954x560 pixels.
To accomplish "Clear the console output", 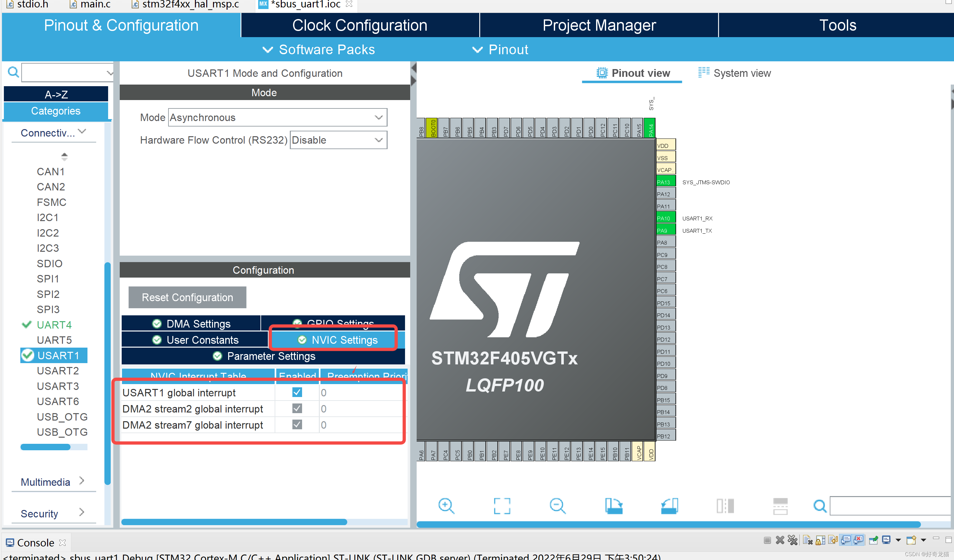I will pyautogui.click(x=807, y=540).
